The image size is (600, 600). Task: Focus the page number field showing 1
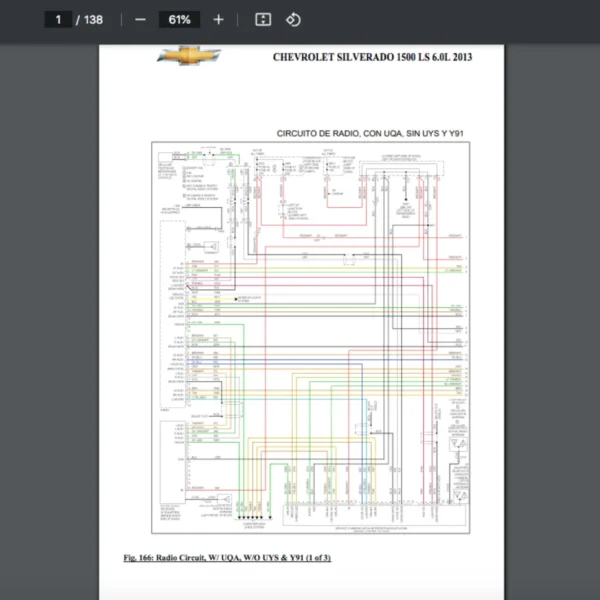[58, 19]
